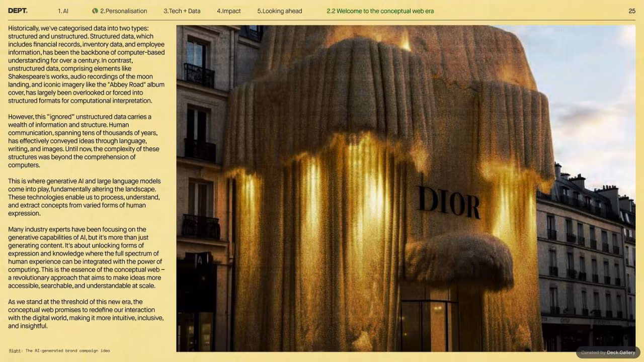Image resolution: width=644 pixels, height=362 pixels.
Task: Click the caption "Right: The AI-generated brand campaign idea"
Action: pyautogui.click(x=59, y=350)
